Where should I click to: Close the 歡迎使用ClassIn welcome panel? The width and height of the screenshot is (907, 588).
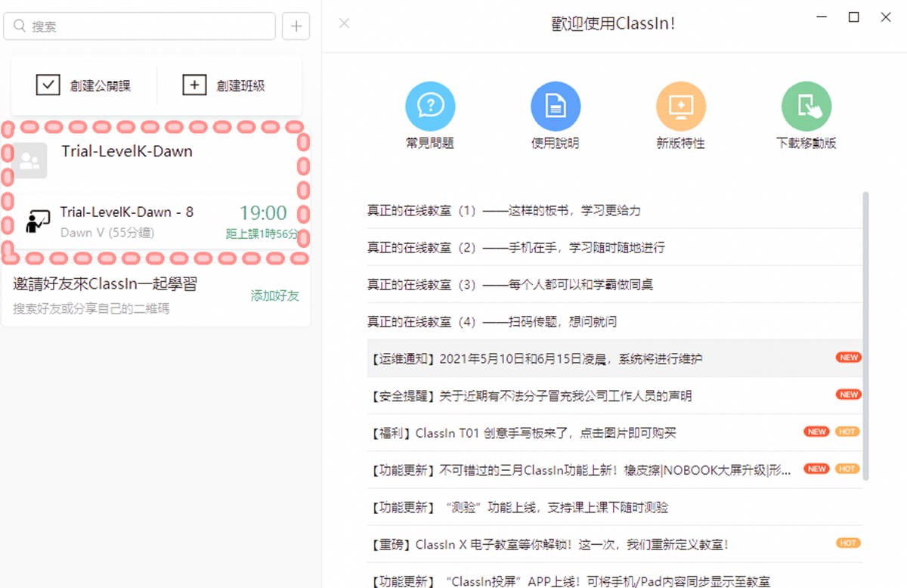344,23
